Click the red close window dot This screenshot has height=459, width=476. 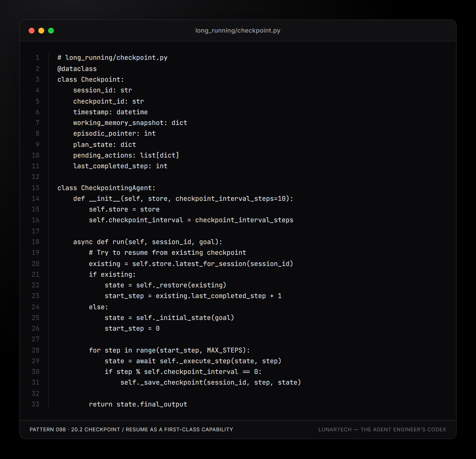pos(32,31)
